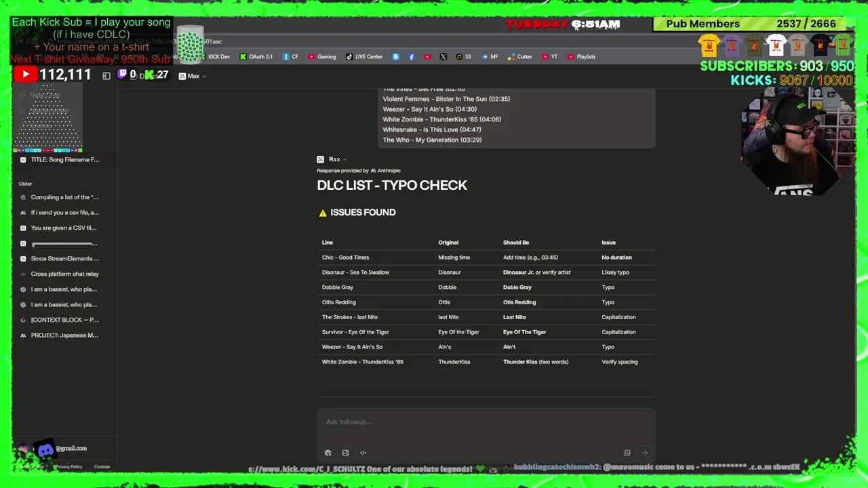Click the Privacy Policy link

pyautogui.click(x=68, y=467)
